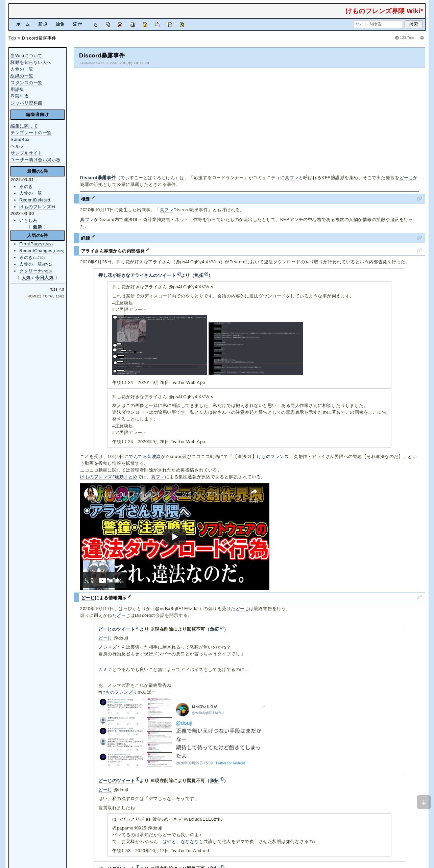Click 最新 link under recent list

point(37,227)
